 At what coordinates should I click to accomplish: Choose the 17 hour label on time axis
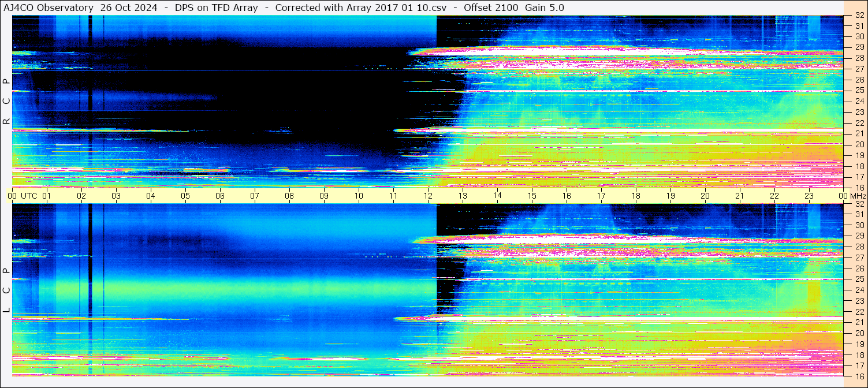pyautogui.click(x=601, y=196)
